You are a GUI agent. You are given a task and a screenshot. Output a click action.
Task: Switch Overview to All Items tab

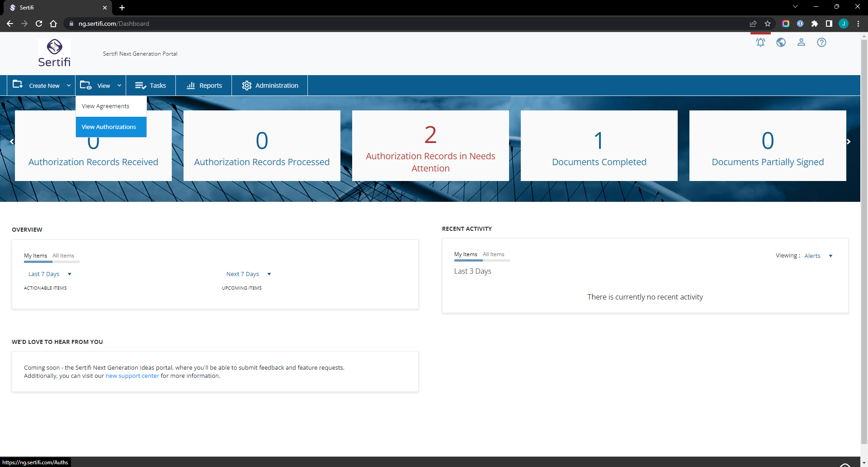click(x=63, y=256)
